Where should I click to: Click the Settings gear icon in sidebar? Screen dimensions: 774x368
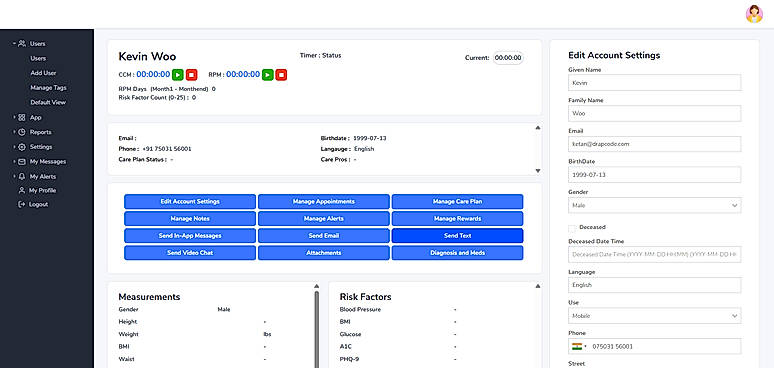22,147
